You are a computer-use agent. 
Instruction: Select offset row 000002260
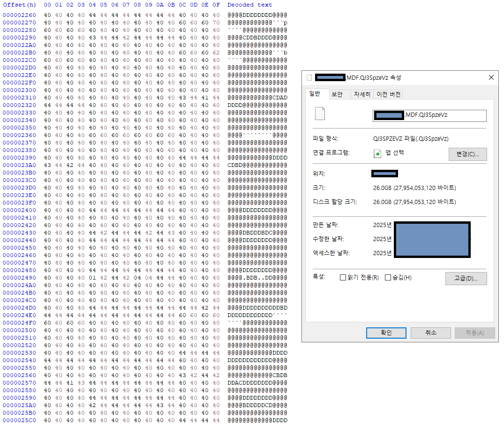pos(19,15)
